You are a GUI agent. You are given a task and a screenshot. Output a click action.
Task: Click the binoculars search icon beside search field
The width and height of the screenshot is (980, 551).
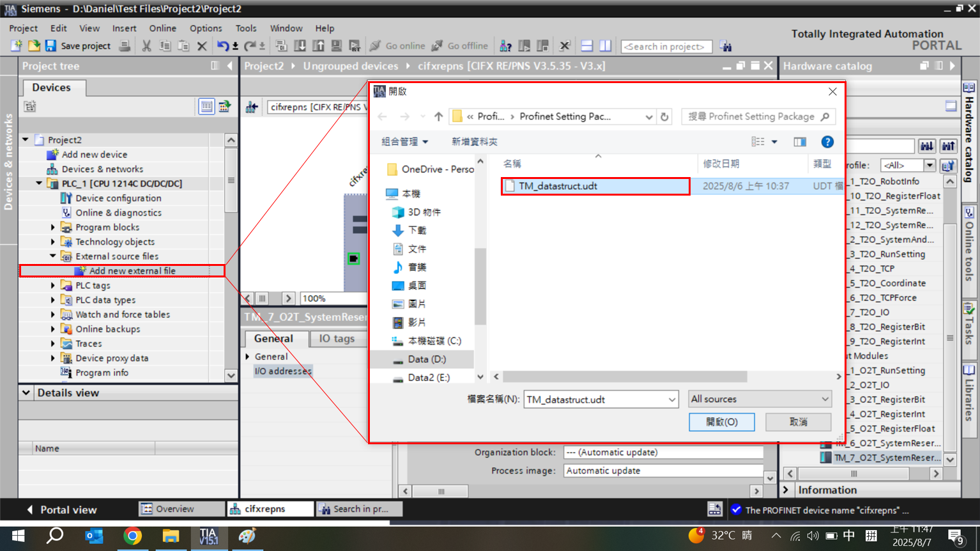(726, 46)
